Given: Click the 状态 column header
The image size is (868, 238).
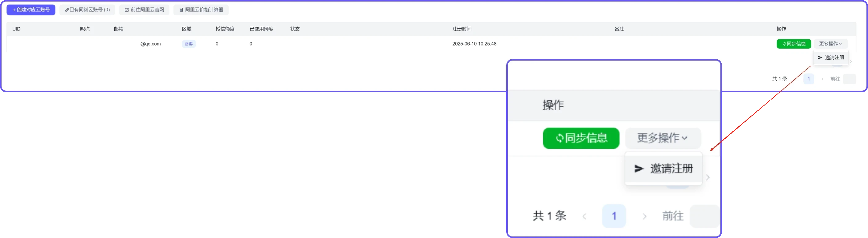Looking at the screenshot, I should click(x=295, y=29).
